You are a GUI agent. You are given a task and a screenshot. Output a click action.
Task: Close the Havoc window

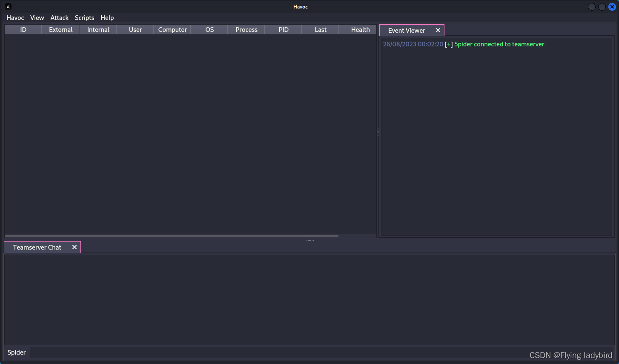[612, 7]
